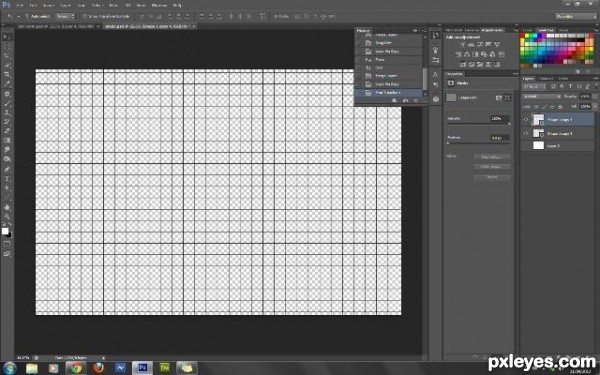600x375 pixels.
Task: Click the foreground color swatch
Action: (5, 231)
